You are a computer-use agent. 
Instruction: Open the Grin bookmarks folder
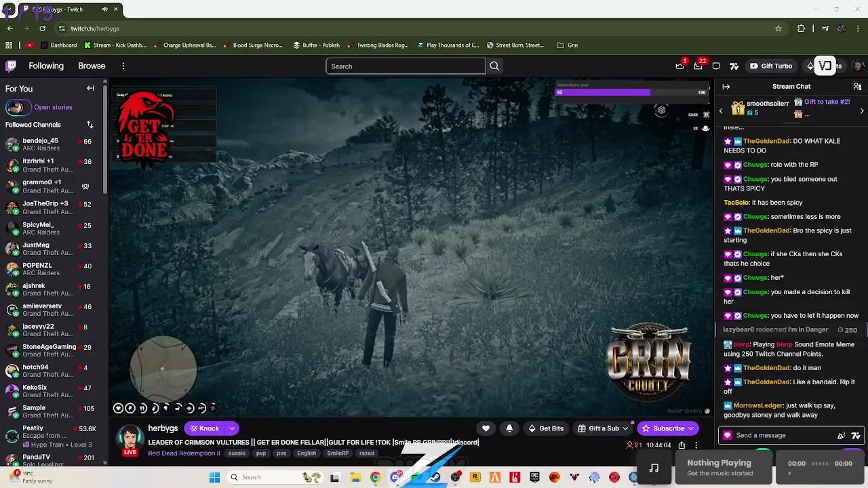point(567,45)
